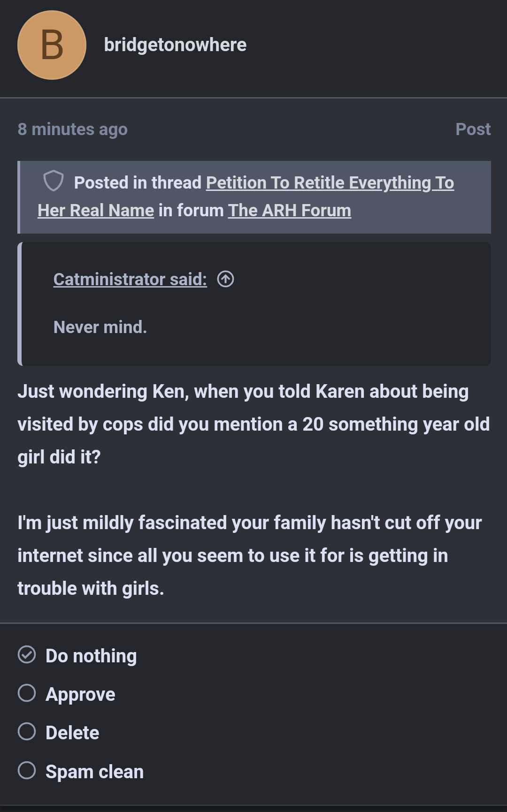Screen dimensions: 507x812
Task: Click the Delete option label text
Action: pos(72,733)
